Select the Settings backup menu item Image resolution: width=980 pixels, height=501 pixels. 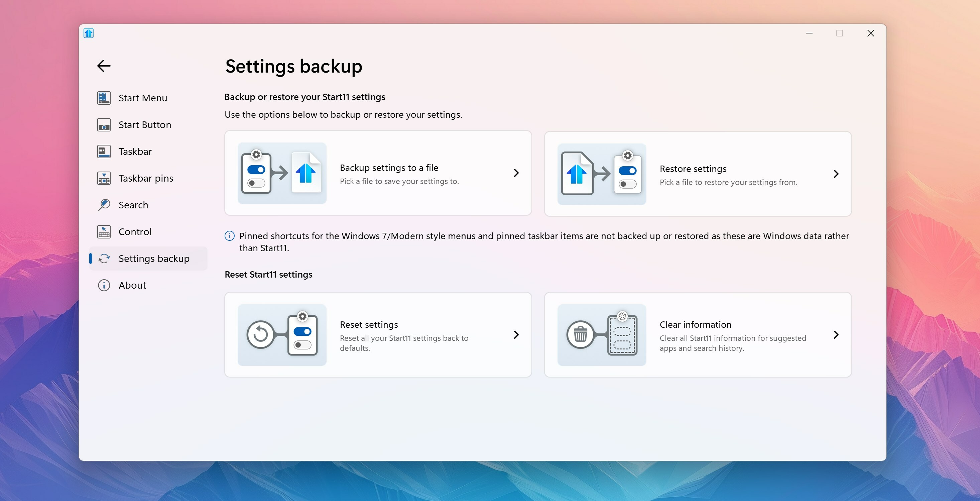coord(148,259)
